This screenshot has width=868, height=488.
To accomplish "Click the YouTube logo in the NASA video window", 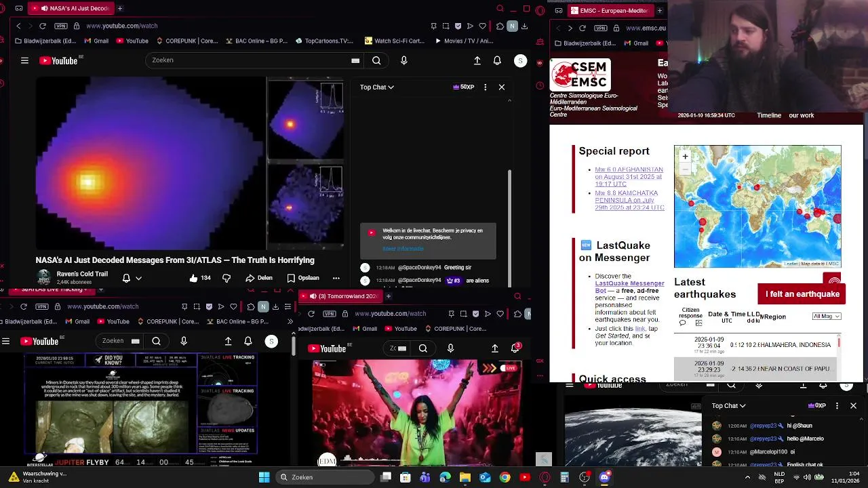I will pyautogui.click(x=59, y=60).
